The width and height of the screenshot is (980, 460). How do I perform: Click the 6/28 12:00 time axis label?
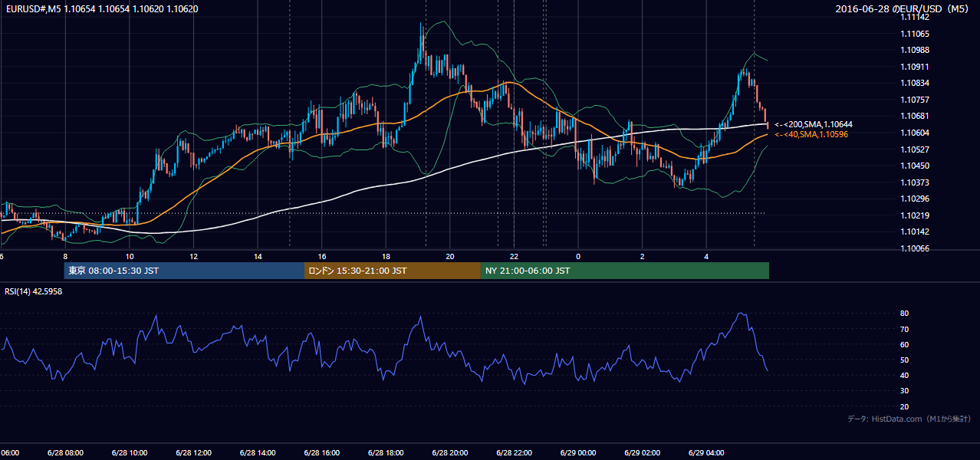[x=193, y=452]
